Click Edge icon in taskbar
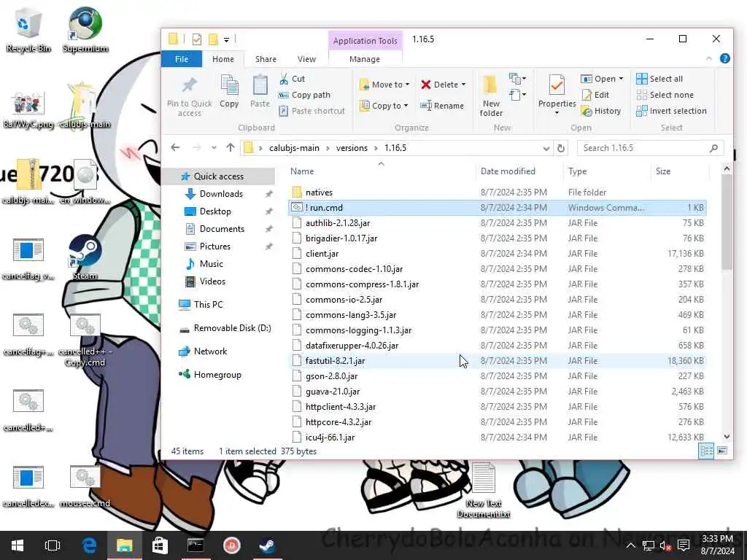This screenshot has height=560, width=747. pos(89,545)
